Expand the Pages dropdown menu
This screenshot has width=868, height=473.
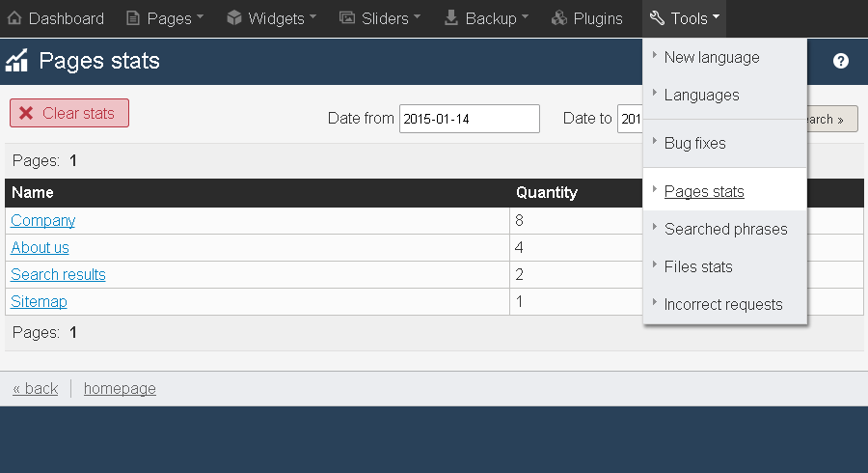pos(164,18)
